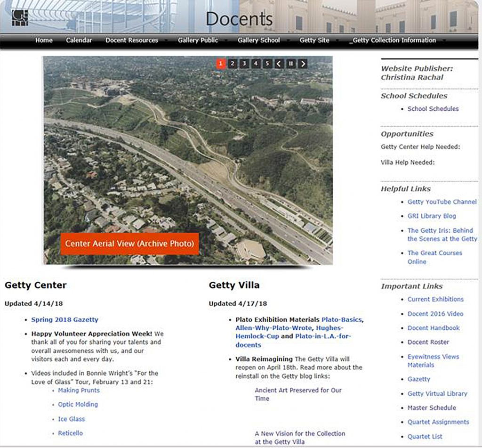Jump to slide 2 of the slideshow
The image size is (482, 448).
click(x=233, y=64)
